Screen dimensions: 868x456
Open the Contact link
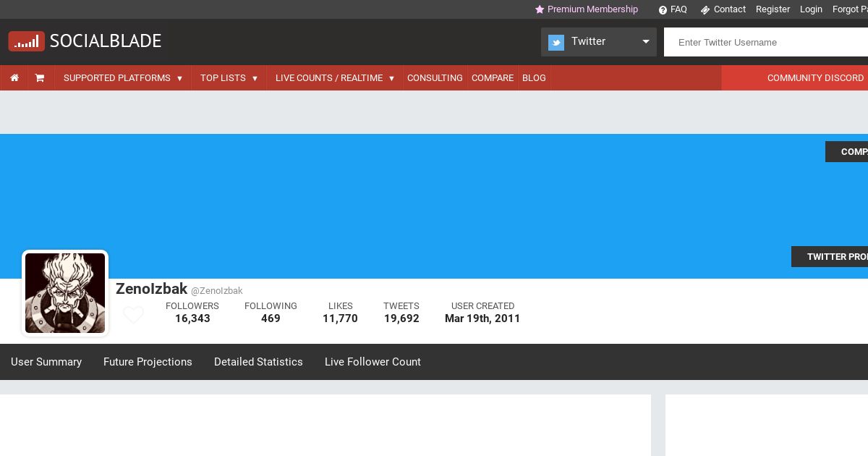click(730, 9)
